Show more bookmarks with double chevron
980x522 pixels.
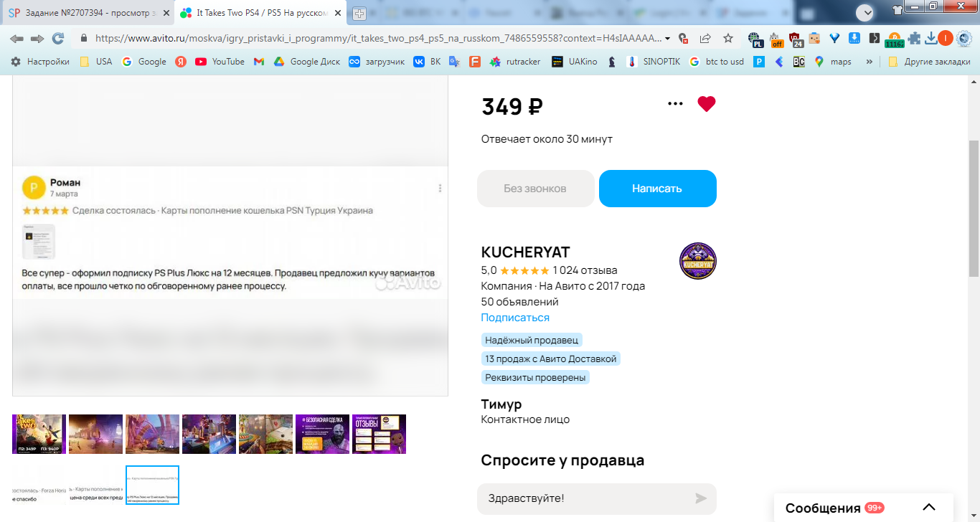(x=870, y=62)
